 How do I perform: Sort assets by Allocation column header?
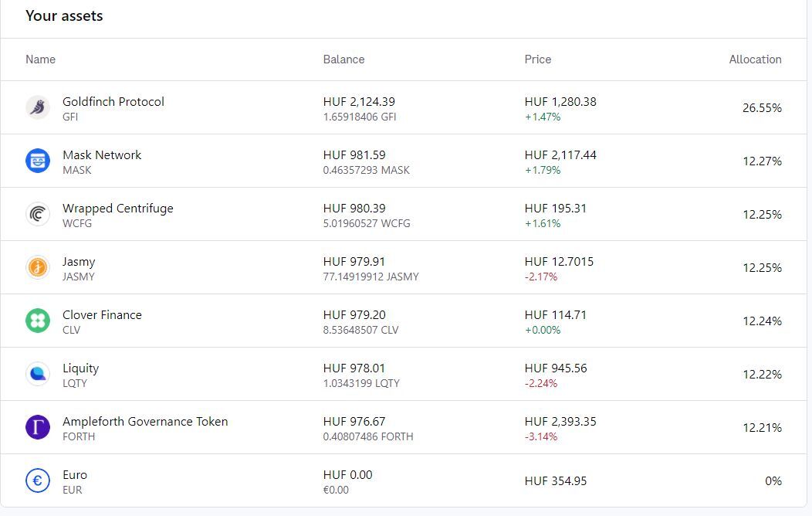[x=755, y=59]
